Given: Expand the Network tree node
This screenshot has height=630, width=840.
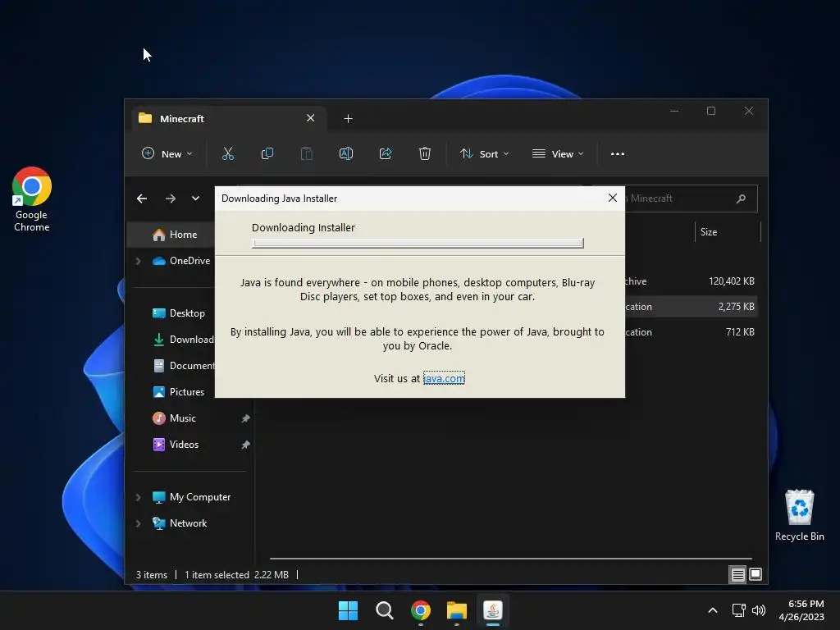Looking at the screenshot, I should pyautogui.click(x=138, y=523).
